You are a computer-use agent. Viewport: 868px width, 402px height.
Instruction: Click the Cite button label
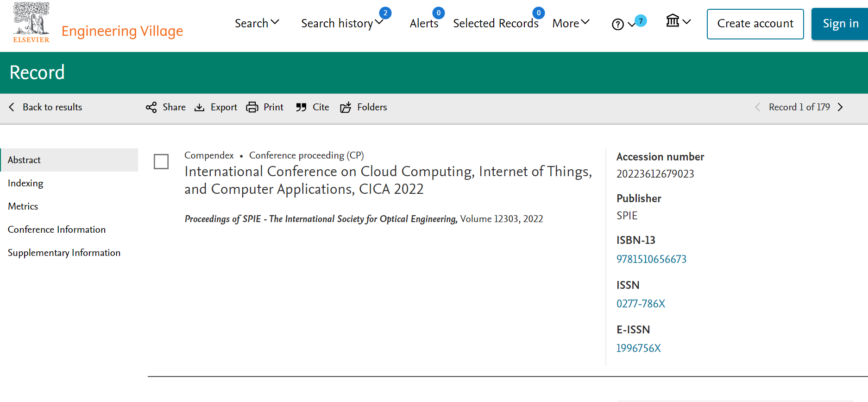click(x=321, y=107)
